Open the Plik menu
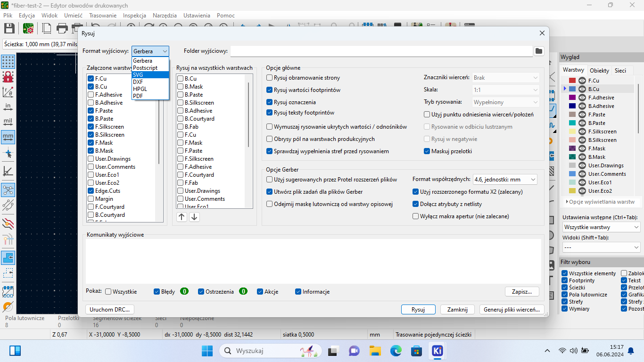Screen dimensions: 644x362 pyautogui.click(x=8, y=16)
